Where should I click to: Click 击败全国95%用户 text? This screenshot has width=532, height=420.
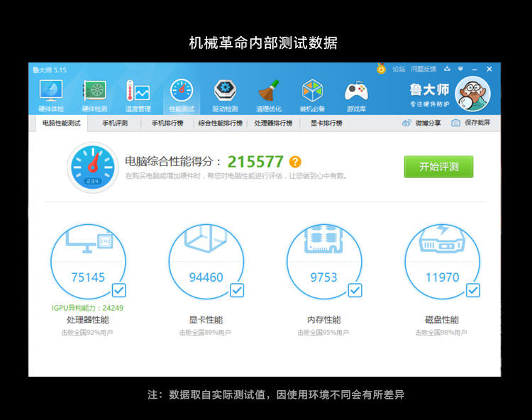[323, 333]
